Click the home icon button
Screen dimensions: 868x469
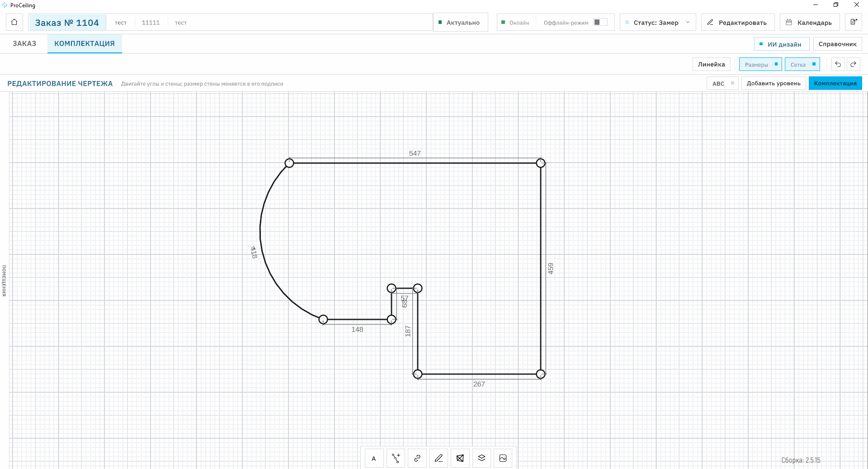click(x=14, y=22)
